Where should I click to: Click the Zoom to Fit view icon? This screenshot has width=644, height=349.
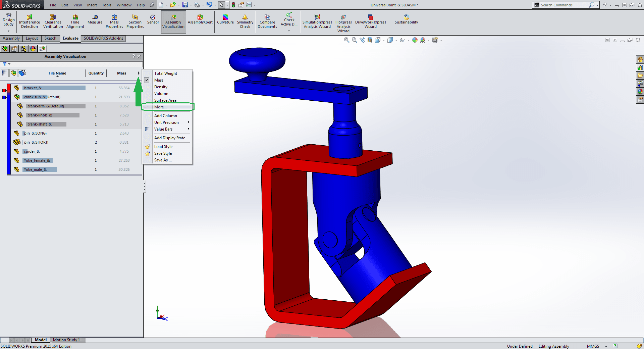(x=346, y=40)
